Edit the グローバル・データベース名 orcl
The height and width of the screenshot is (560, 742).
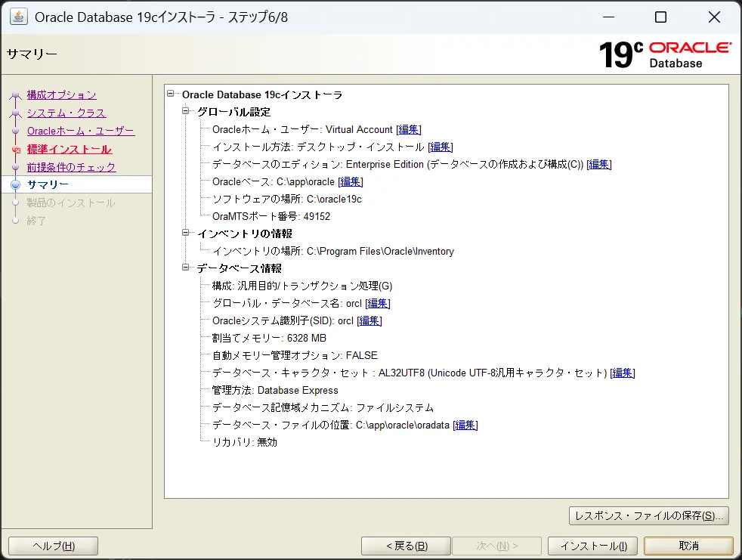(377, 304)
